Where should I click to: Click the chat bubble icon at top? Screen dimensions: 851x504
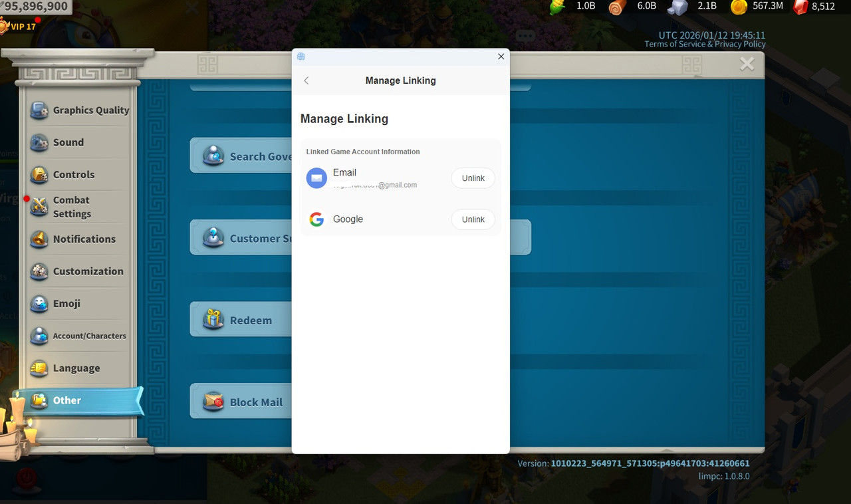[x=525, y=36]
